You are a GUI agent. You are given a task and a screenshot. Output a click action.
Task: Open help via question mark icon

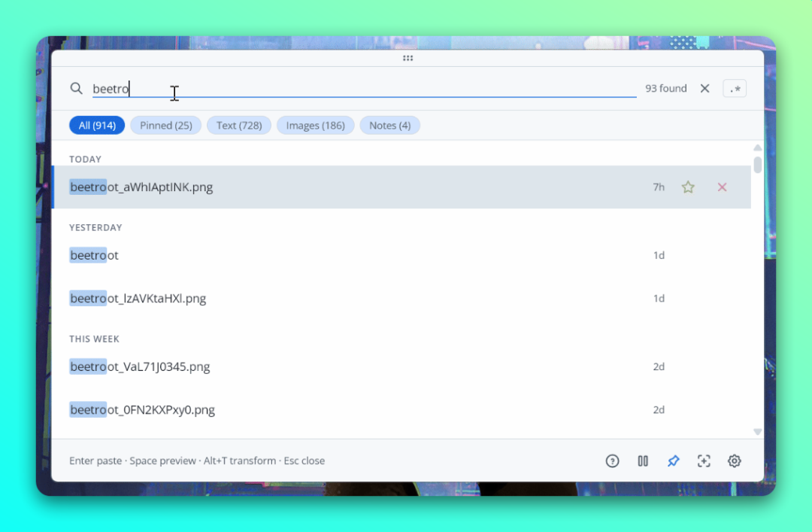tap(612, 461)
